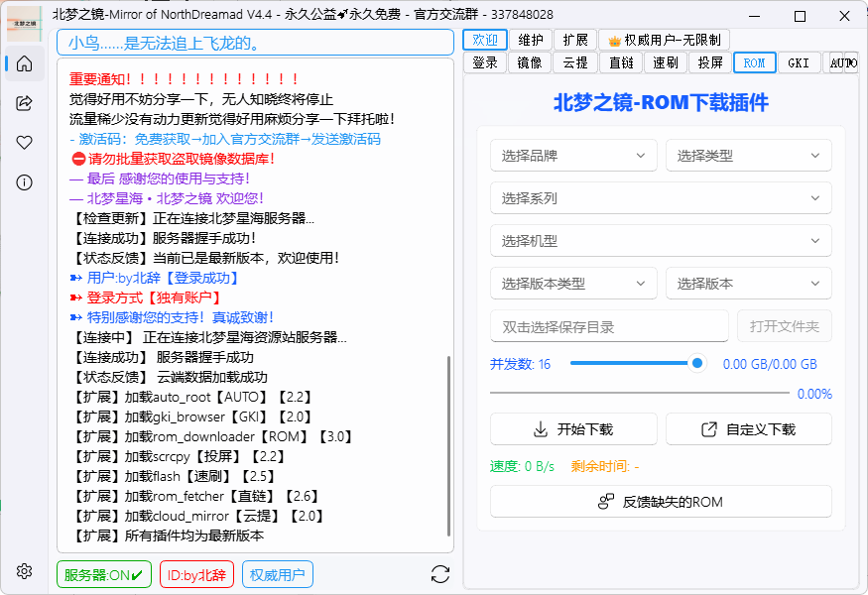
Task: Click the refresh icon below the log panel
Action: click(x=439, y=573)
